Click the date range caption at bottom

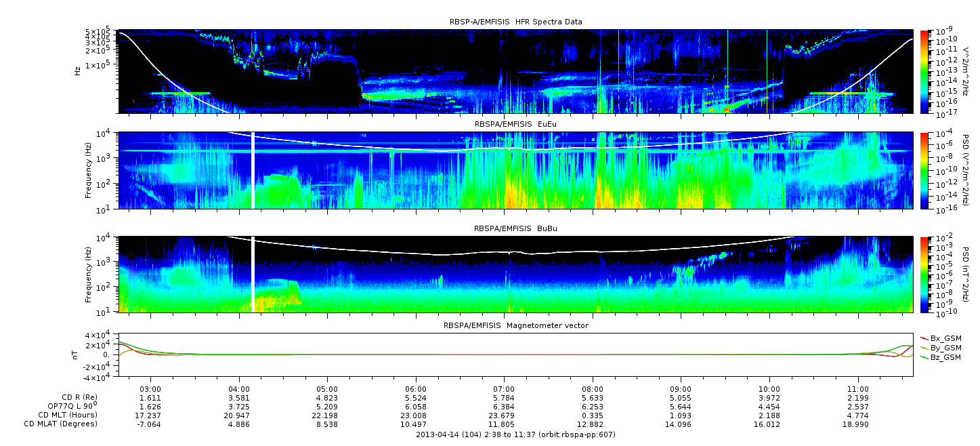(x=515, y=434)
